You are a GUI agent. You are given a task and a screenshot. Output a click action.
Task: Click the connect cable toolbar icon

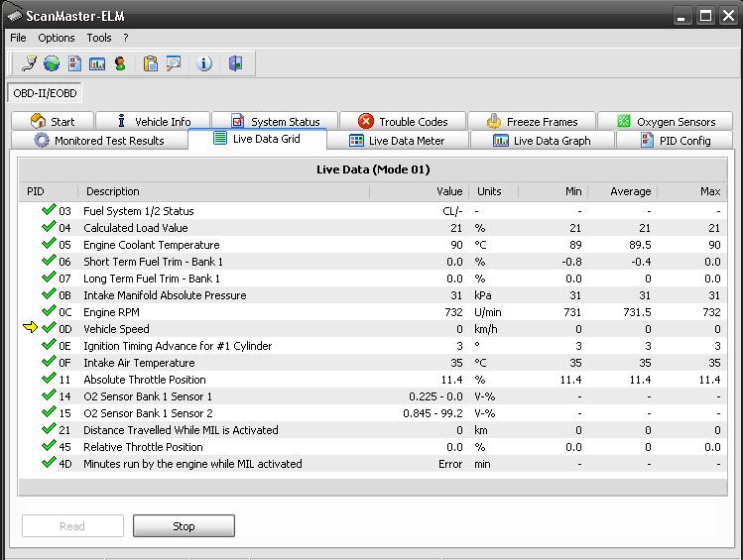(x=30, y=63)
